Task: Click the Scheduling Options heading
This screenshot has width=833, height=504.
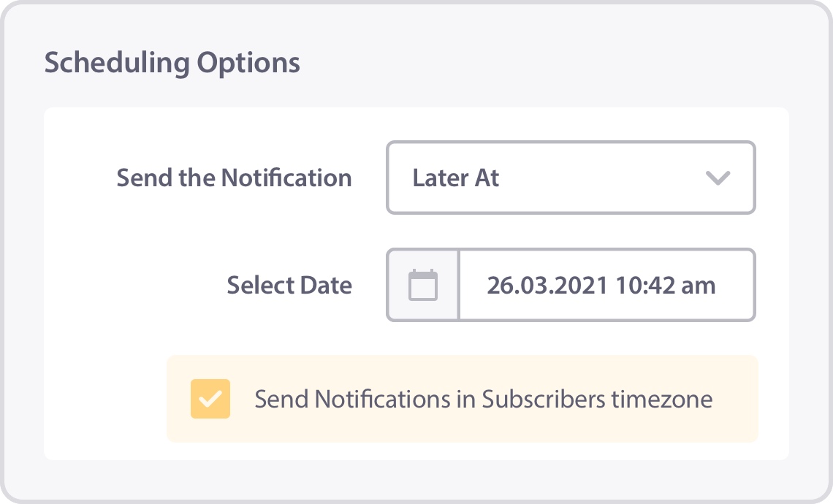Action: point(172,64)
